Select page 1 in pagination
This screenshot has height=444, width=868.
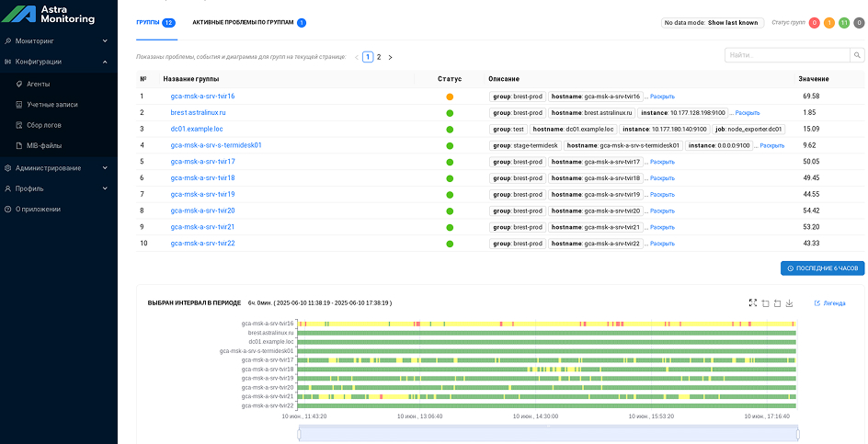(x=368, y=57)
